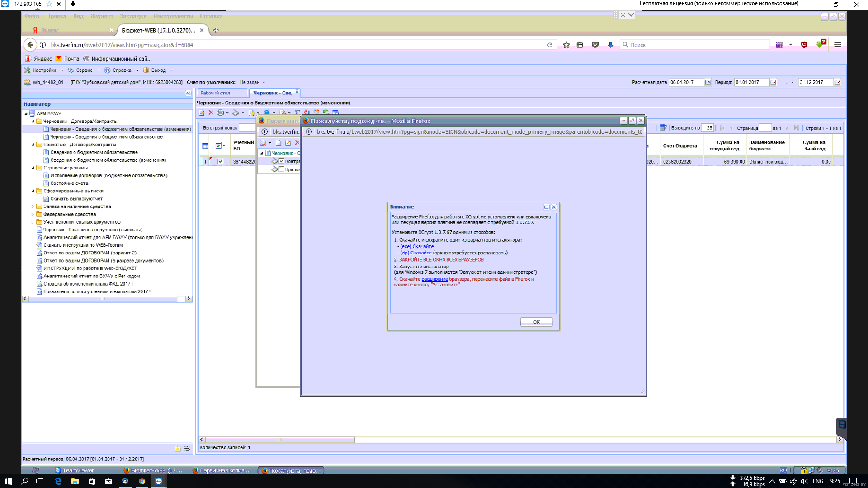Collapse the Navigator panel with double-arrow icon
Viewport: 868px width, 488px height.
188,93
